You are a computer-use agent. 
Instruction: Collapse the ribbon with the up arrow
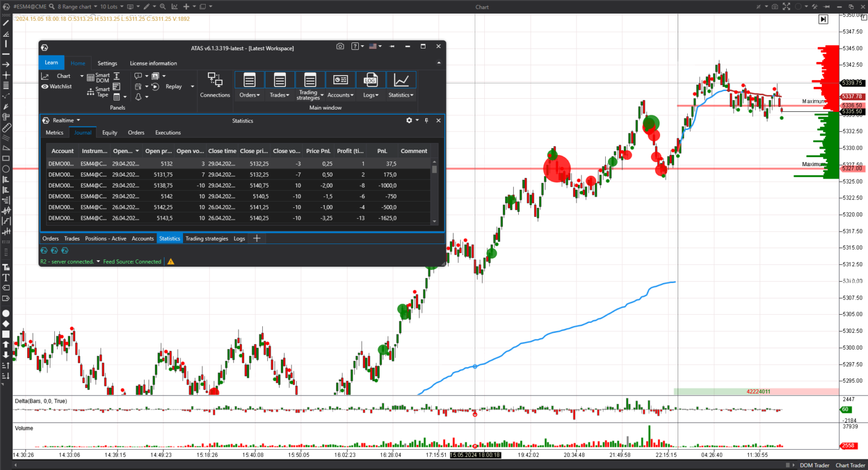439,63
